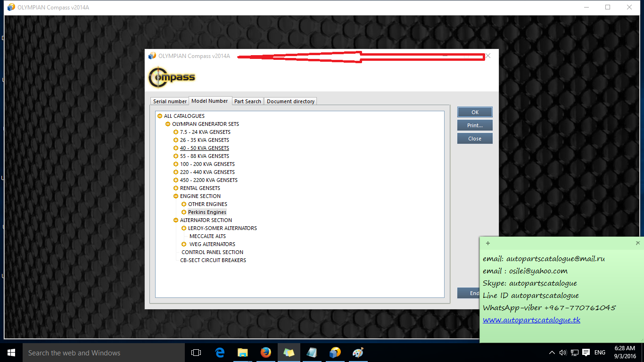Image resolution: width=644 pixels, height=362 pixels.
Task: Select MECCALTE ALTS item
Action: 207,236
